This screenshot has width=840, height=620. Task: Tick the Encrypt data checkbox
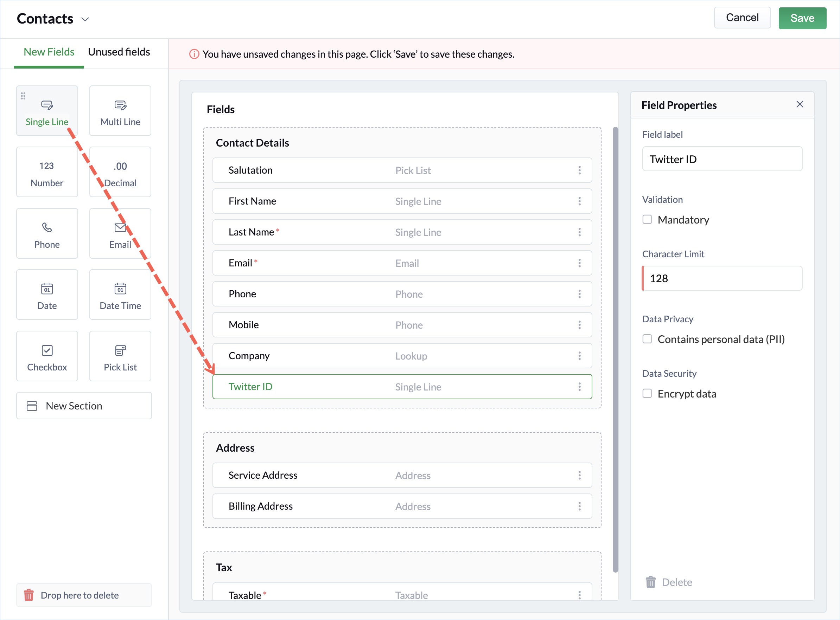tap(647, 393)
